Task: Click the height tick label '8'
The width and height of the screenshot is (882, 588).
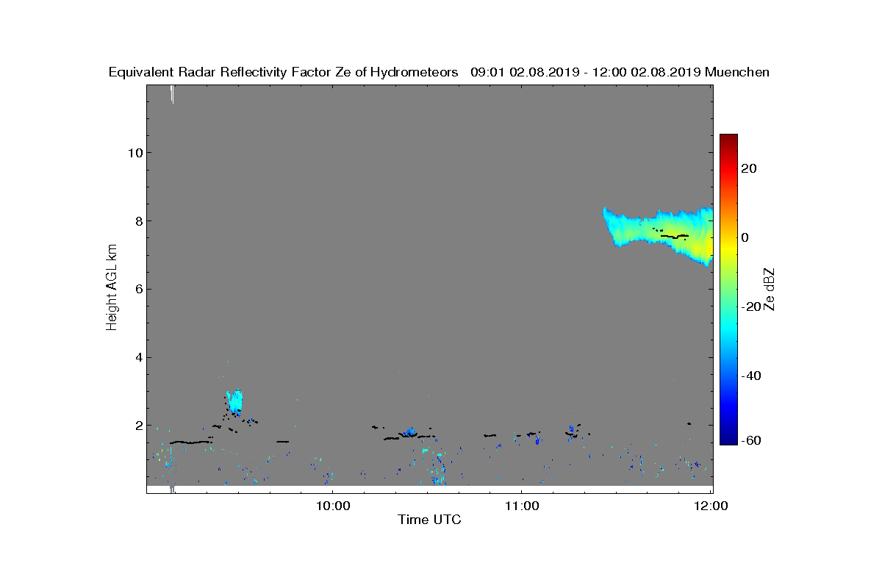Action: (x=138, y=221)
